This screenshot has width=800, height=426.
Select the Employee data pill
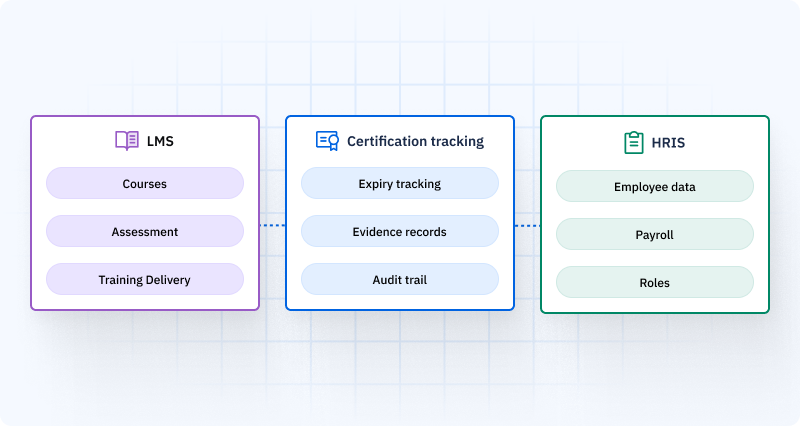pyautogui.click(x=655, y=187)
